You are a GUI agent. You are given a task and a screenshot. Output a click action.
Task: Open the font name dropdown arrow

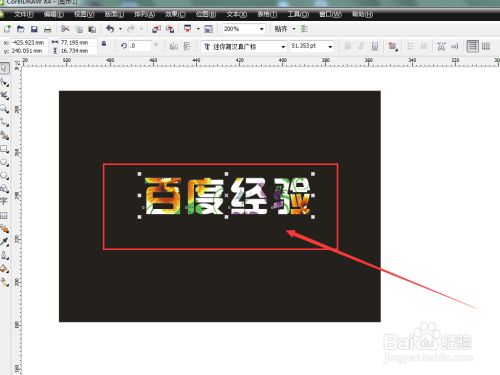tap(283, 47)
